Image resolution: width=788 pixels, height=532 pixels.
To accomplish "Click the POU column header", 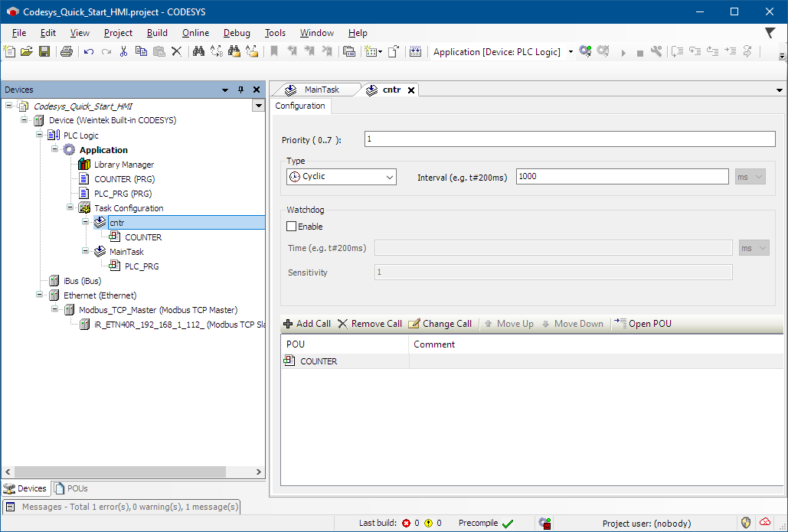I will coord(345,344).
